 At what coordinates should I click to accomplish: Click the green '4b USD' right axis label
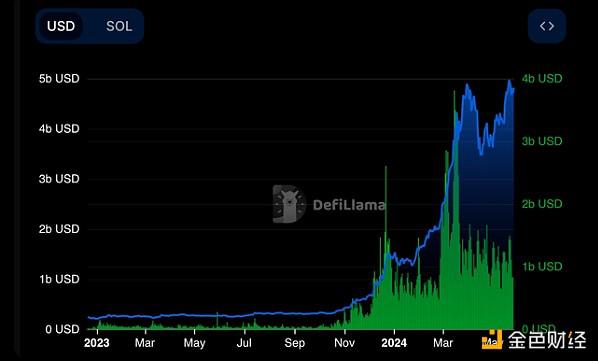click(x=542, y=79)
